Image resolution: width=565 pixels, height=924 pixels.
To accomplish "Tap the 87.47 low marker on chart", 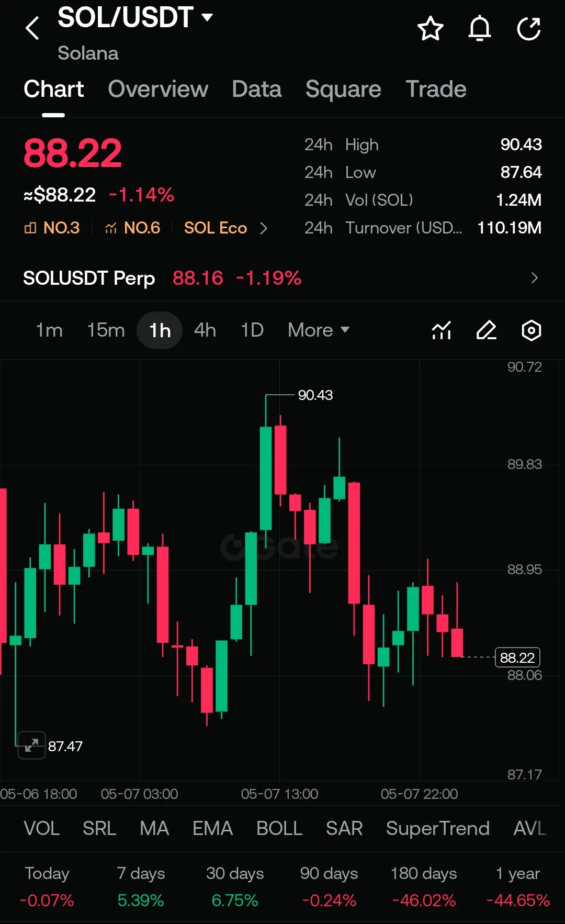I will coord(65,746).
